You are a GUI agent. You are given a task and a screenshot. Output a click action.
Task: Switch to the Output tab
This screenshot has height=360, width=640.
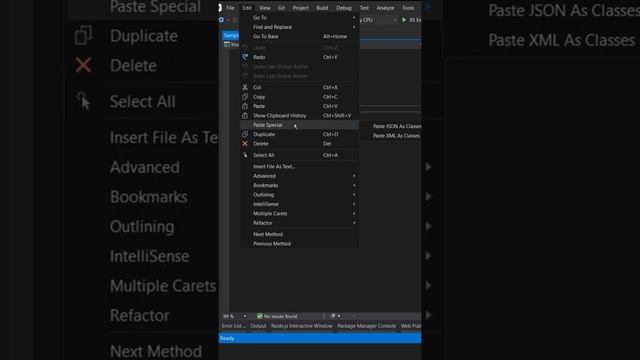pyautogui.click(x=258, y=326)
